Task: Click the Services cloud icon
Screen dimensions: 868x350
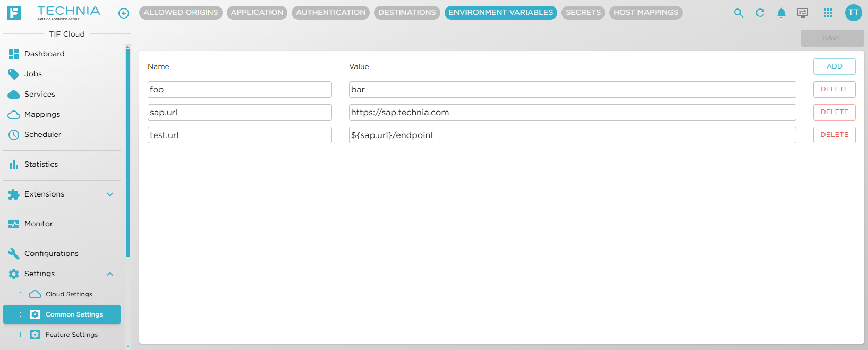Action: (14, 95)
